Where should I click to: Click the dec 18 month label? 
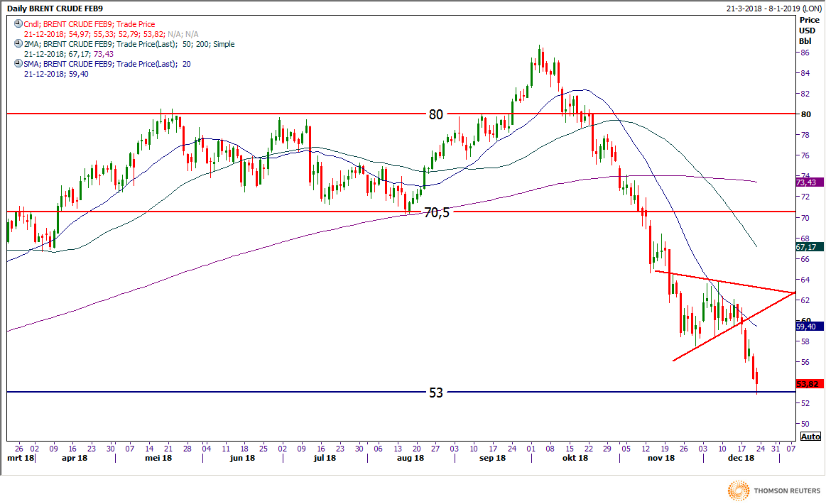(x=741, y=458)
